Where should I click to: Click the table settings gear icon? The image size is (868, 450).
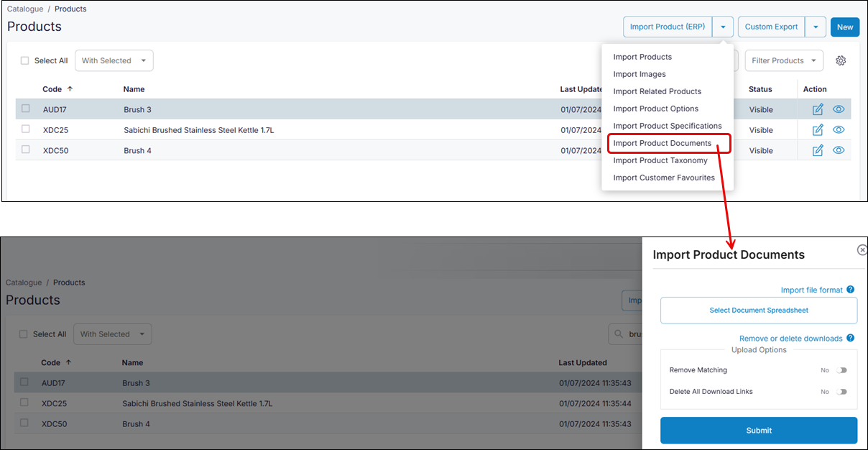click(841, 61)
